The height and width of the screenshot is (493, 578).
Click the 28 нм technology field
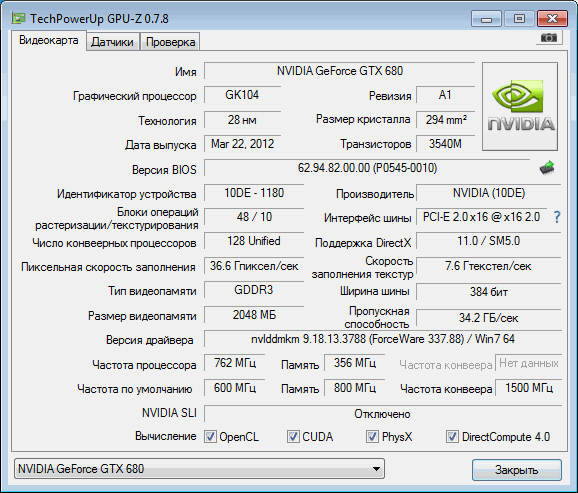(x=242, y=119)
